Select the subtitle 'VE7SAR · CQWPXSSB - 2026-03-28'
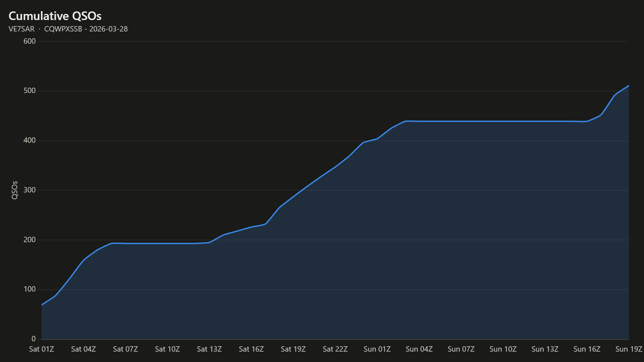This screenshot has width=644, height=362. [x=68, y=29]
